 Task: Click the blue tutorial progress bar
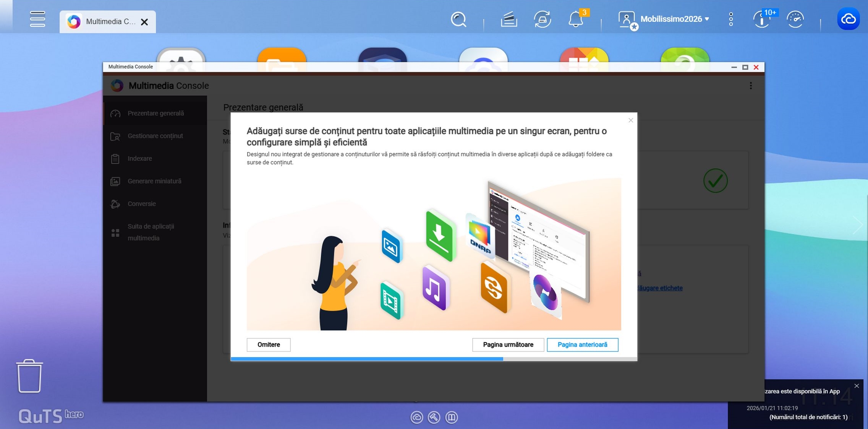tap(367, 359)
